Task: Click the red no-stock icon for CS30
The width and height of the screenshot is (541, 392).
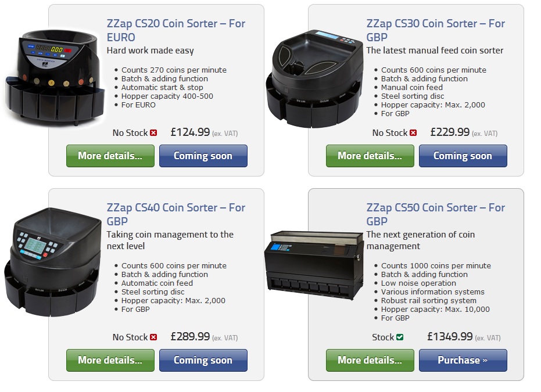Action: point(413,133)
